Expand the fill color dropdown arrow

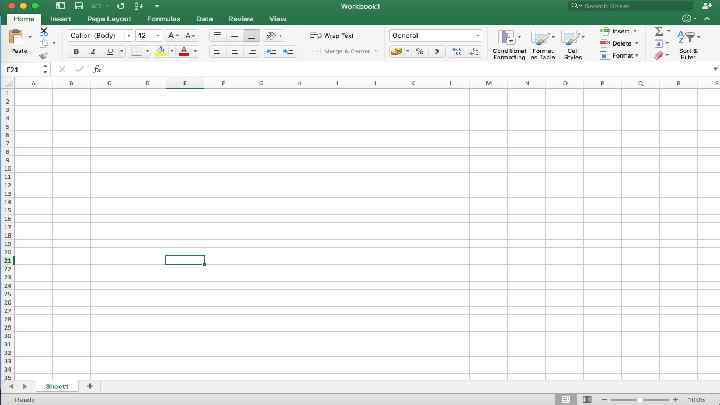tap(172, 52)
